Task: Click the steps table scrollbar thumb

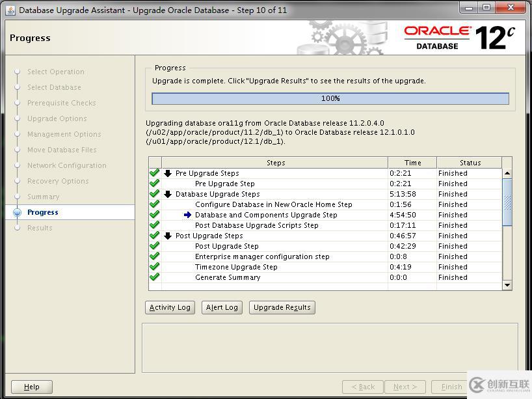Action: (507, 202)
